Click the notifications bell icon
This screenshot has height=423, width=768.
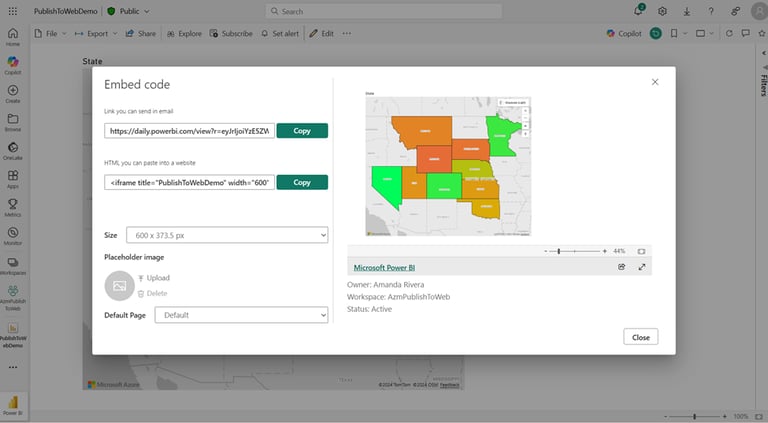click(x=638, y=11)
